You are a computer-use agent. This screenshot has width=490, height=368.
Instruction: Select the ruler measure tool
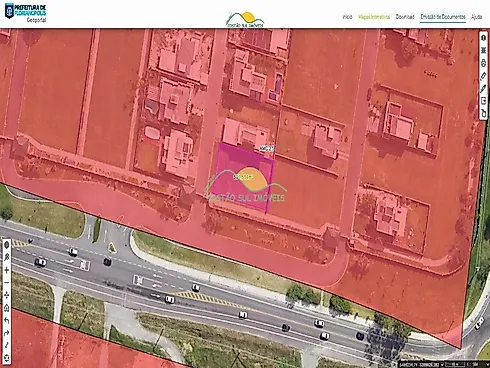[484, 76]
